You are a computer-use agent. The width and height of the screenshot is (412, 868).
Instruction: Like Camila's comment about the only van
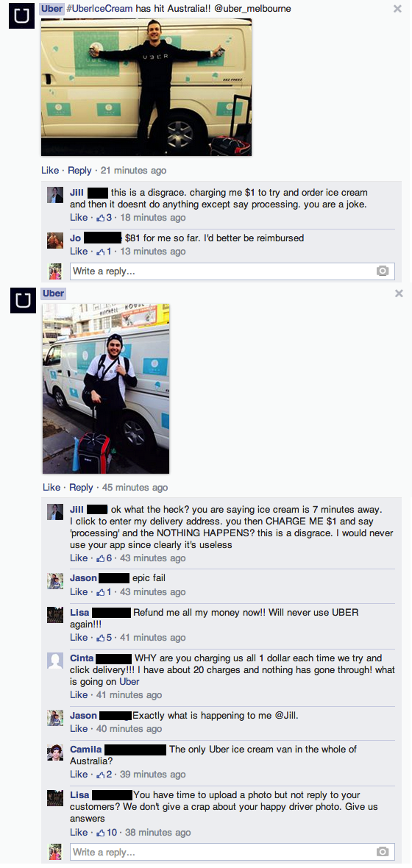point(79,774)
